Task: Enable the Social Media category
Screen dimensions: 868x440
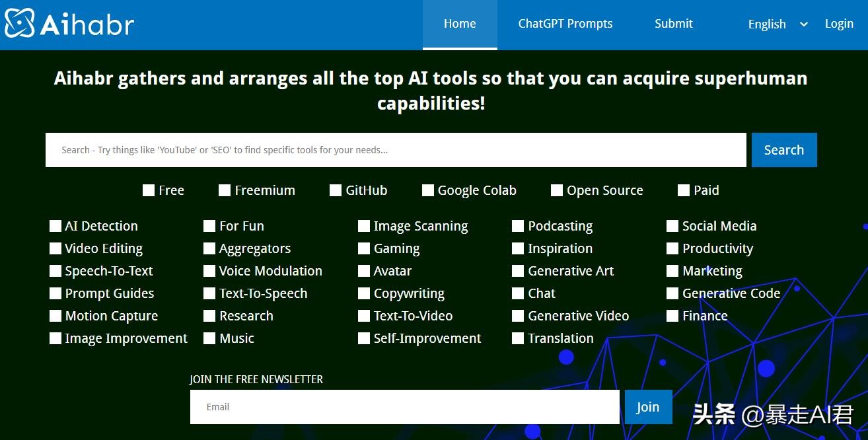Action: pyautogui.click(x=672, y=227)
